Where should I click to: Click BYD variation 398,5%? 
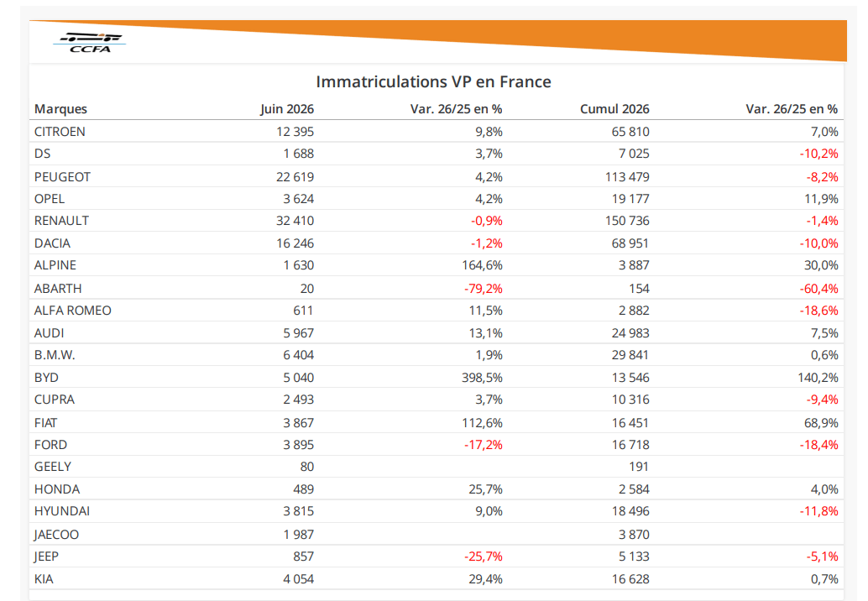[482, 378]
